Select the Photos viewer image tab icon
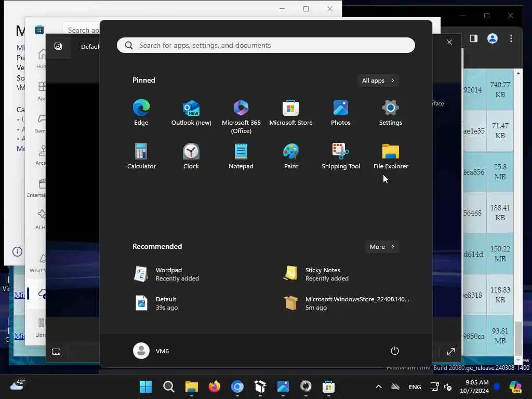Viewport: 532px width, 399px height. coord(58,46)
